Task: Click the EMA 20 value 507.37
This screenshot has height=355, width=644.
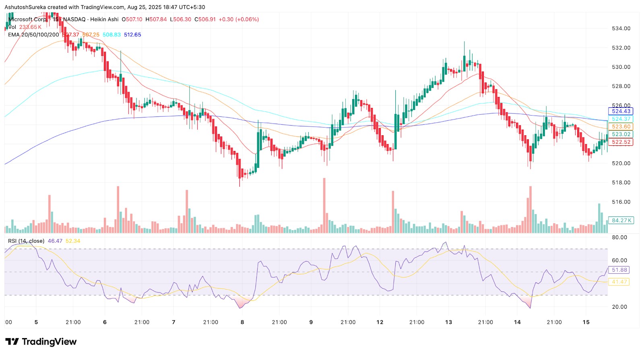Action: click(71, 35)
